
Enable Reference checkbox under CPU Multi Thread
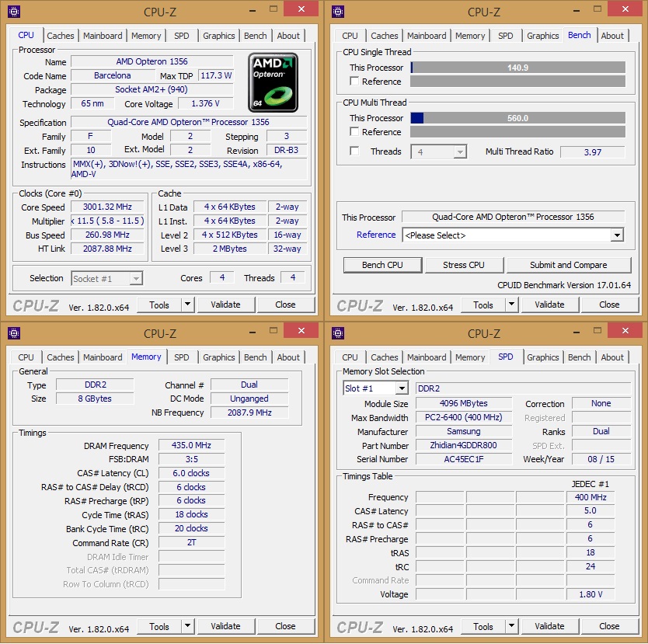click(354, 131)
